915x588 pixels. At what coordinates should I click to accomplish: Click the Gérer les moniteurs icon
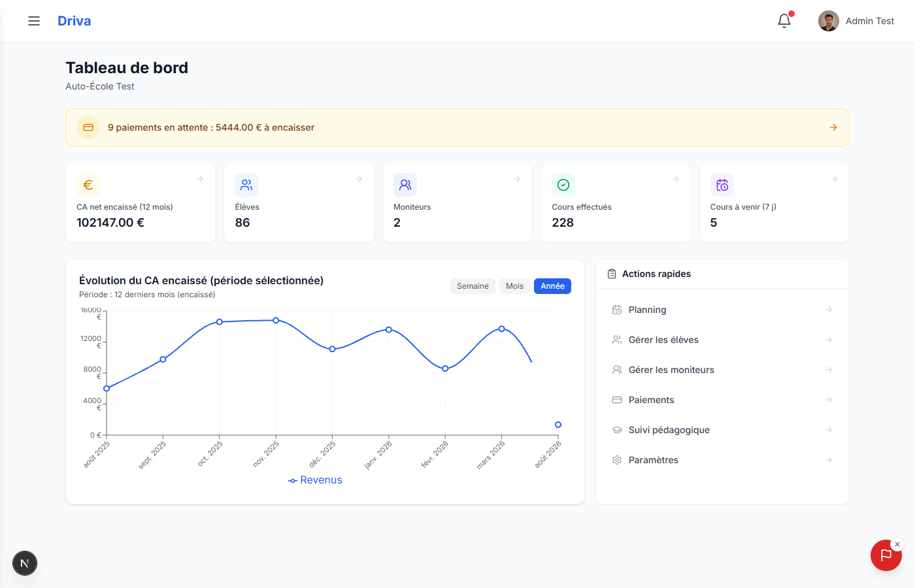(x=617, y=370)
